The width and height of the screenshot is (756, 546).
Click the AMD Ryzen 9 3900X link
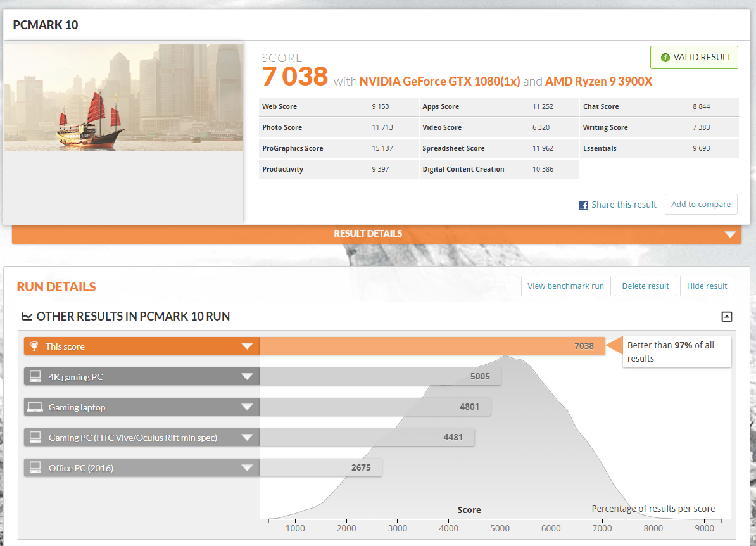[598, 82]
